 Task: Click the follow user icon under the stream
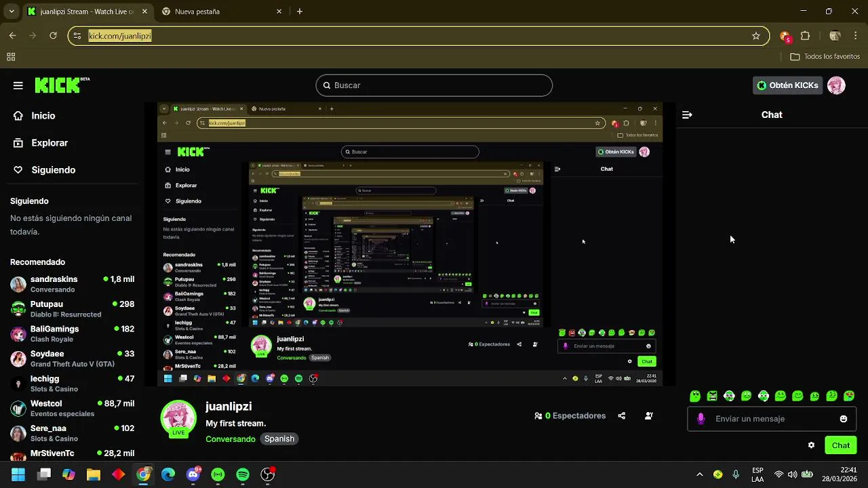click(649, 415)
